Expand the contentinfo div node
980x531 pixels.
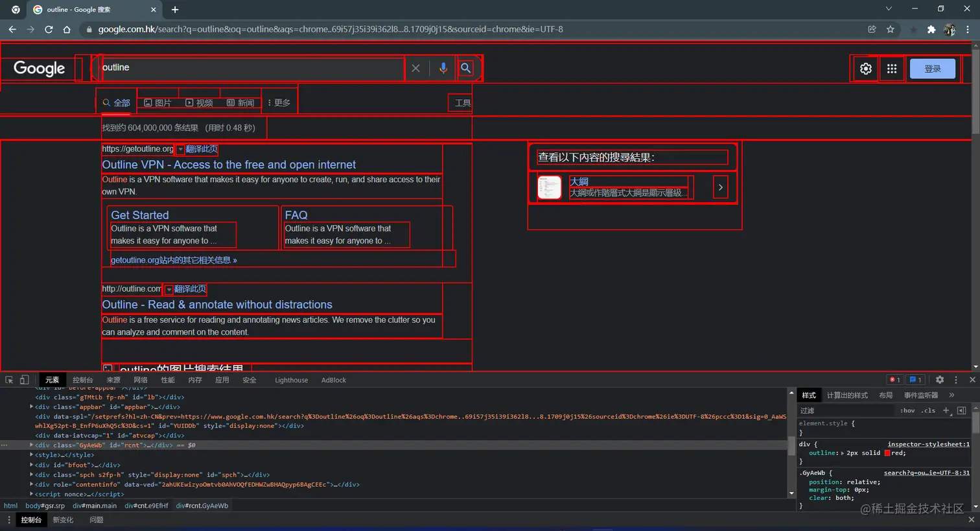(32, 484)
